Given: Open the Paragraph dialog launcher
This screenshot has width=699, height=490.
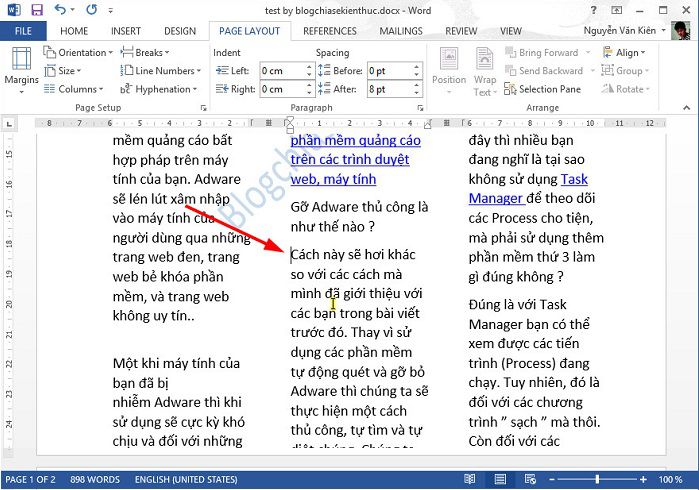Looking at the screenshot, I should click(x=420, y=108).
